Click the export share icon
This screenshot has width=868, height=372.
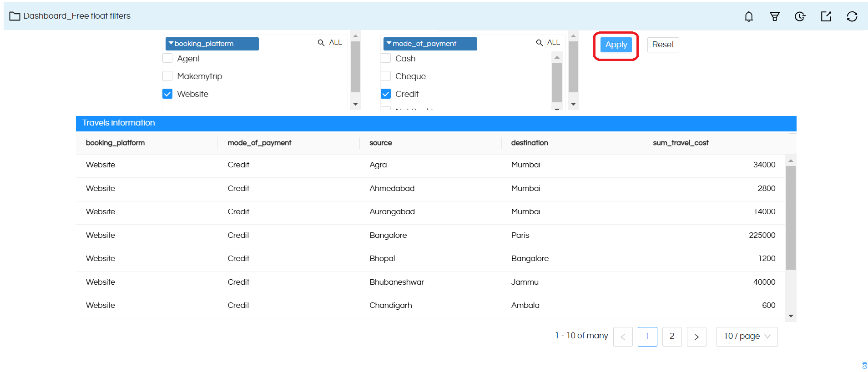tap(826, 16)
